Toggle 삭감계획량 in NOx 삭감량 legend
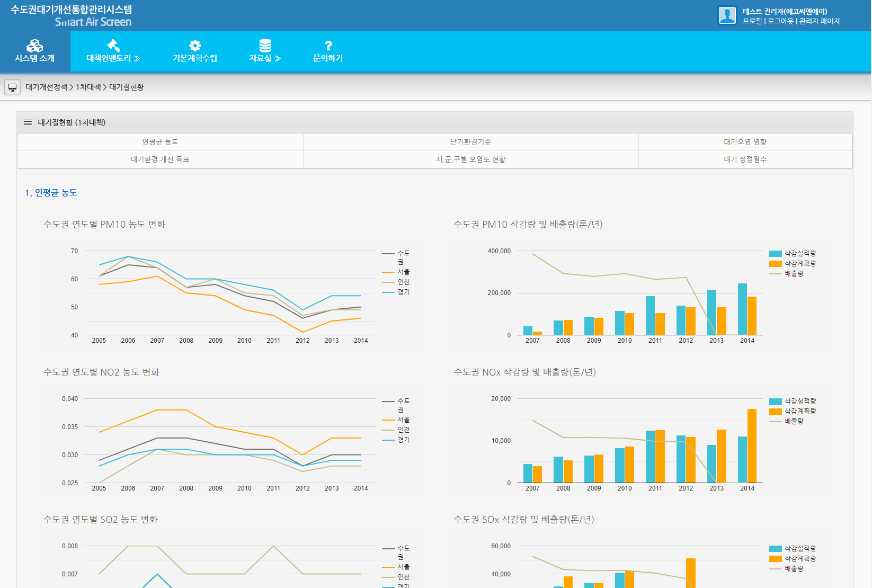872x588 pixels. (x=793, y=411)
